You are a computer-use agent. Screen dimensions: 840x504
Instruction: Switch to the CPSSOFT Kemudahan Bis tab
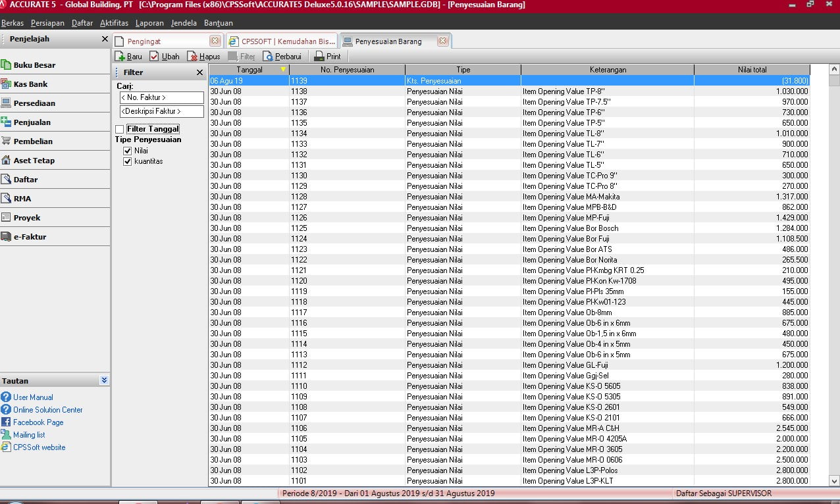(x=282, y=41)
